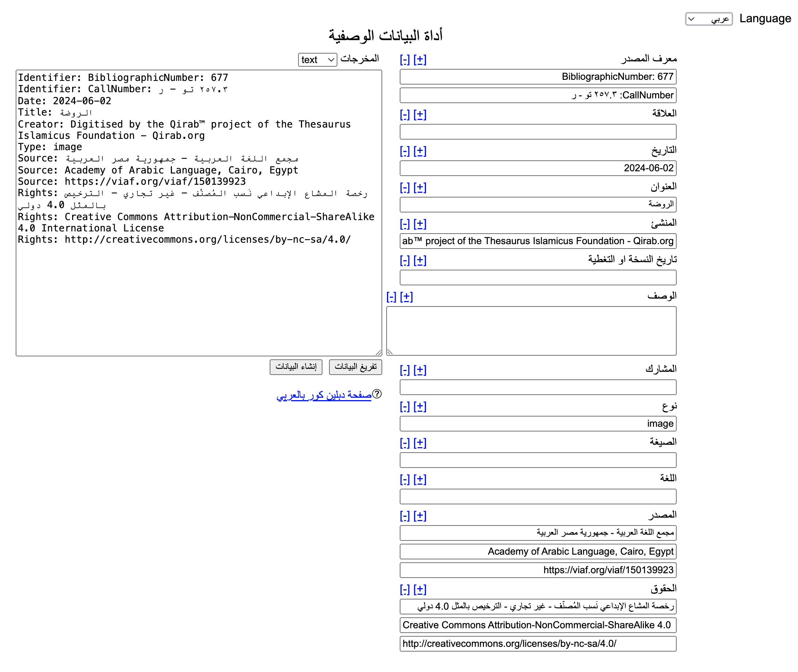Remove a field with [-] for معرف المصدر
Viewport: 798px width, 672px height.
pyautogui.click(x=404, y=60)
